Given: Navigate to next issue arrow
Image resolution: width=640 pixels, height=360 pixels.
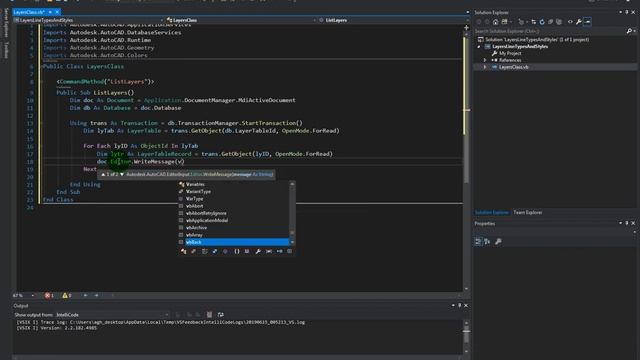Looking at the screenshot, I should pyautogui.click(x=96, y=295).
